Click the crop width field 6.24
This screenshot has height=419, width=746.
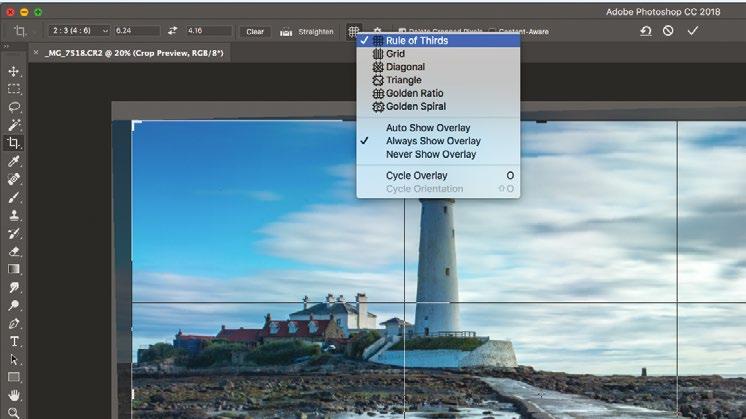[137, 31]
